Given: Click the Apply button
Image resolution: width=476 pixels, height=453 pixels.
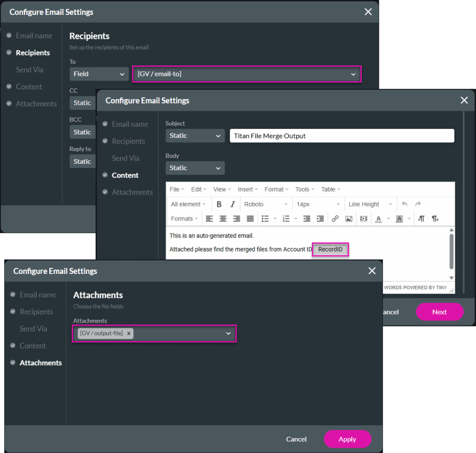Looking at the screenshot, I should (x=347, y=439).
